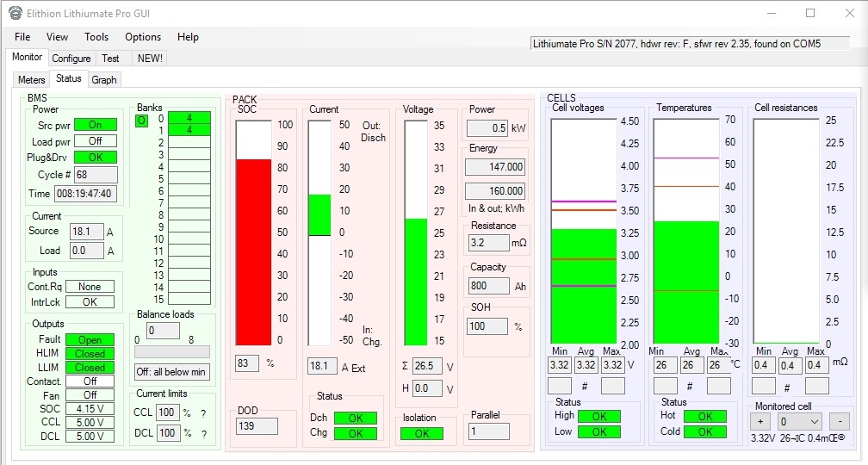Click the LLIM Closed output indicator

(x=90, y=368)
